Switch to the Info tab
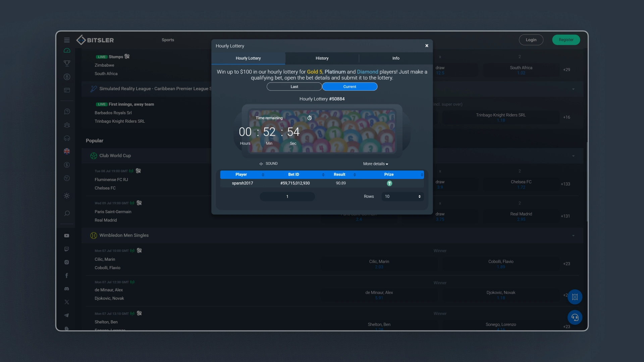644x362 pixels. [x=396, y=58]
